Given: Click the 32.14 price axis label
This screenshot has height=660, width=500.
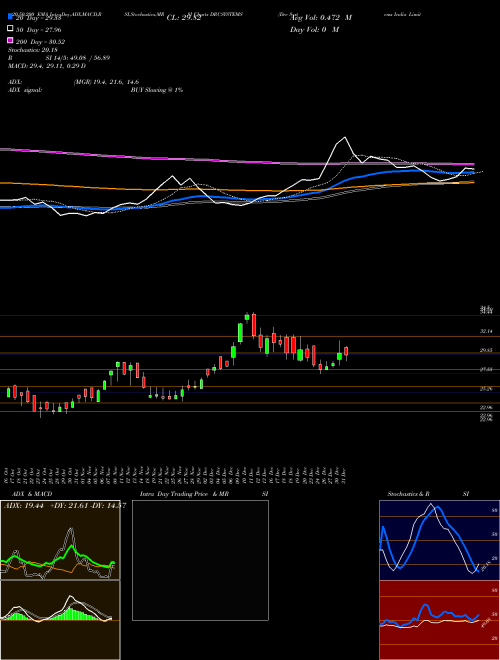Looking at the screenshot, I should (486, 332).
